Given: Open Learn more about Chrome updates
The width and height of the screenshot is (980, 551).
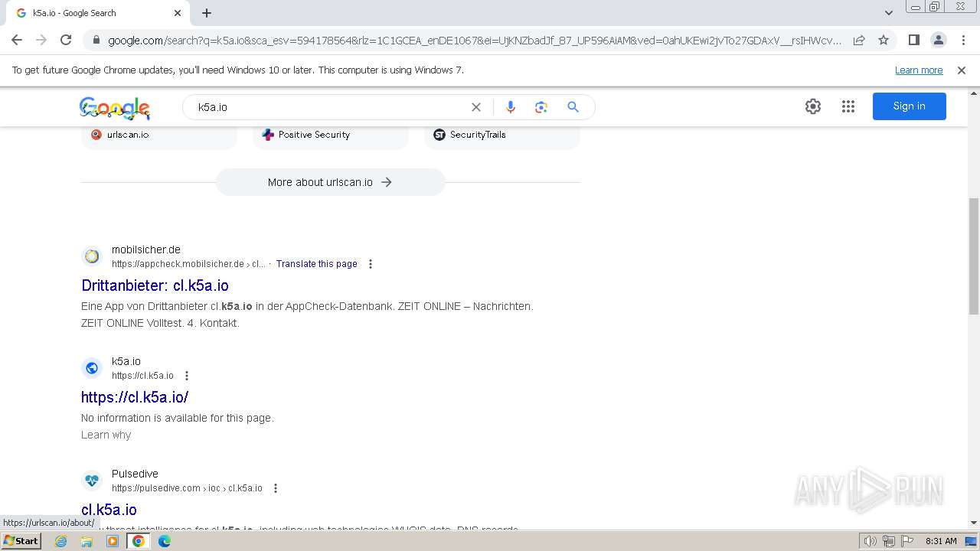Looking at the screenshot, I should [919, 70].
